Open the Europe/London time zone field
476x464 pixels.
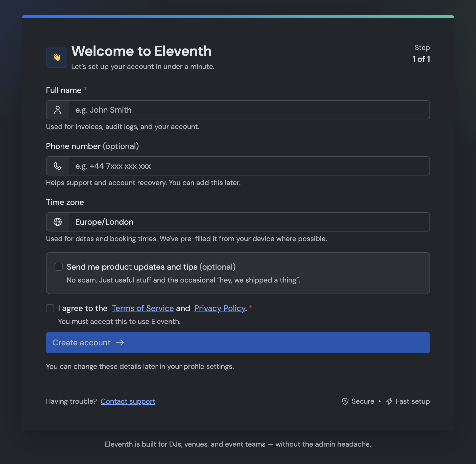coord(249,222)
